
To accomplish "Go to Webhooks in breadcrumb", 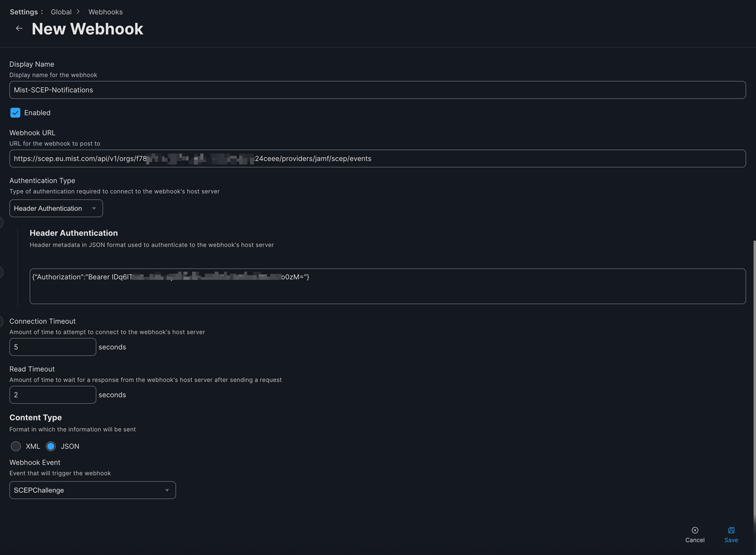I will (105, 12).
